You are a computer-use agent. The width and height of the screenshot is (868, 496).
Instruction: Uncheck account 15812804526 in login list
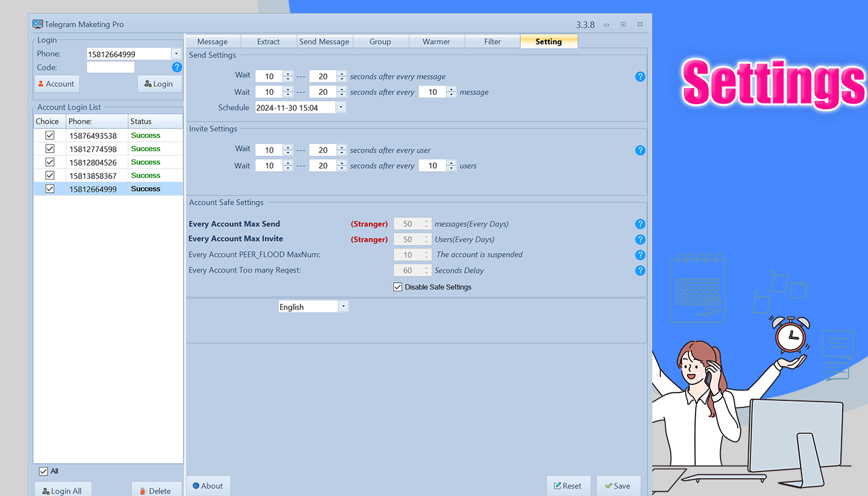click(x=50, y=162)
